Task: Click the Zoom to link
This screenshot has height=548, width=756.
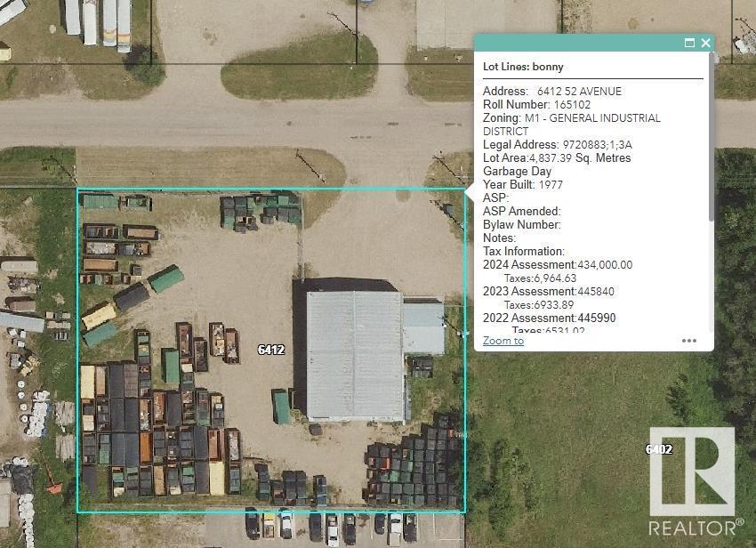Action: click(503, 341)
